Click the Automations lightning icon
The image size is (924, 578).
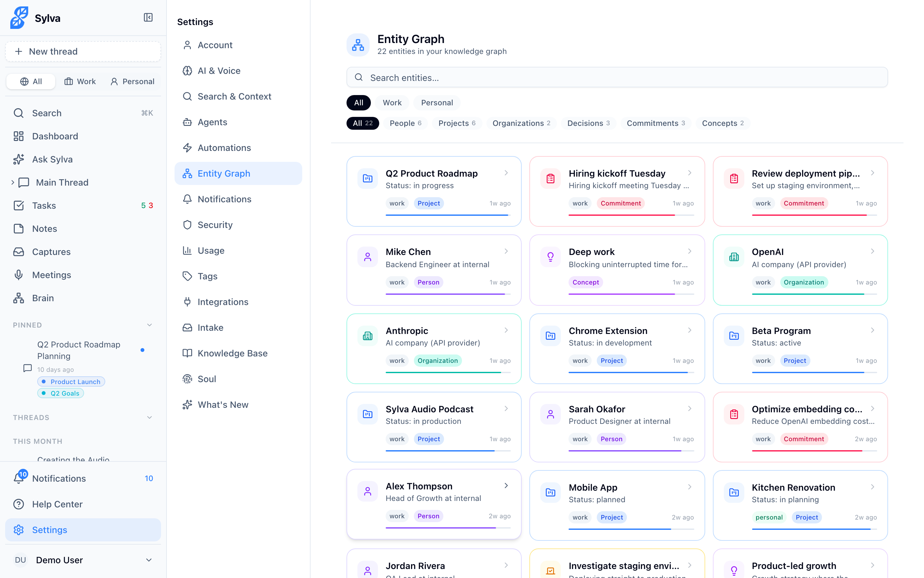187,148
